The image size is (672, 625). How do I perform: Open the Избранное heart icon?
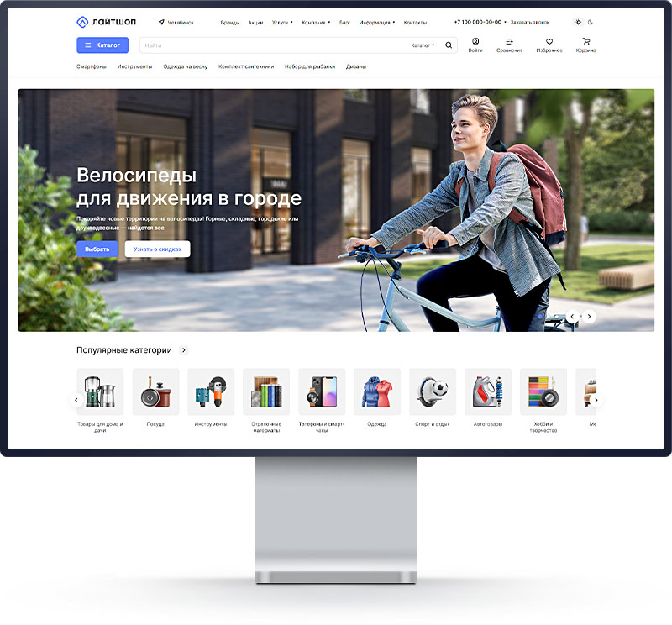[549, 41]
